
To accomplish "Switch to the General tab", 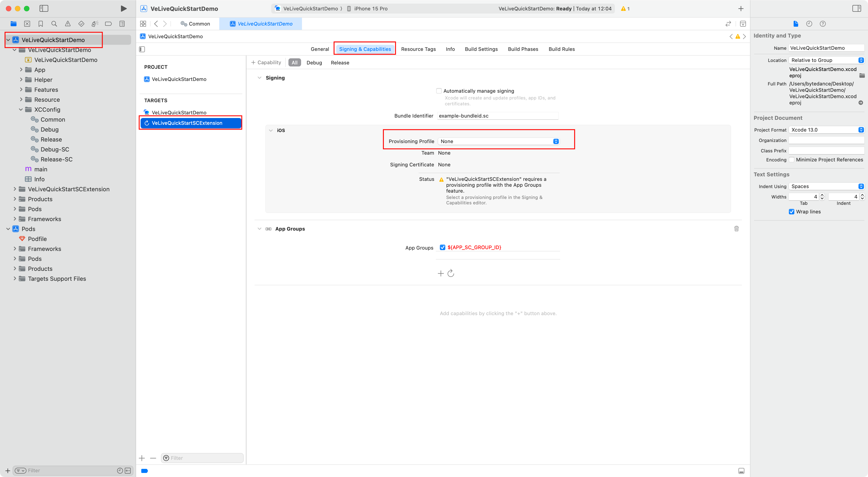I will click(319, 49).
